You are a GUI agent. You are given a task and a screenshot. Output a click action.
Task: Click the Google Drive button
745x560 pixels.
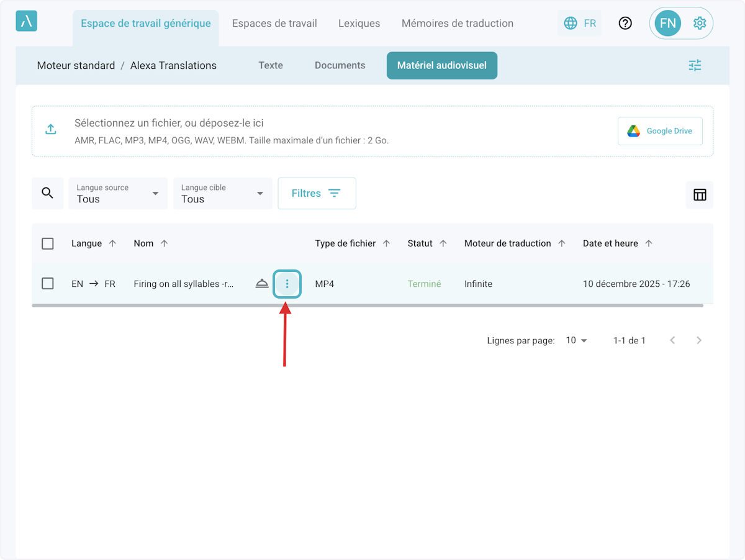point(660,131)
